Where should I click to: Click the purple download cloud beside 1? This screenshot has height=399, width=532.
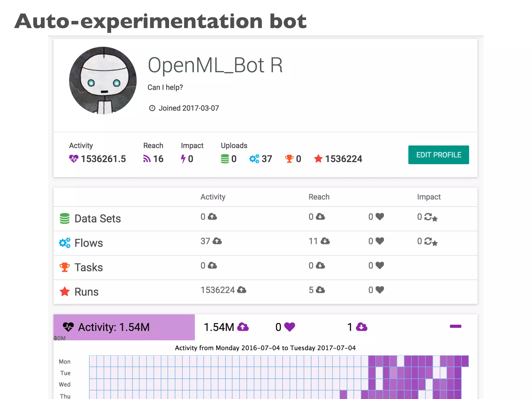(x=362, y=327)
